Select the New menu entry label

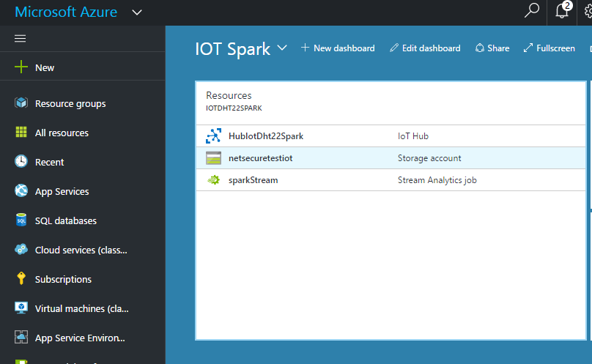click(45, 68)
